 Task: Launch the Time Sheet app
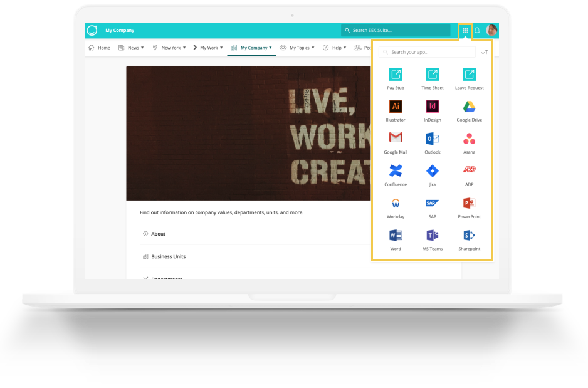432,75
